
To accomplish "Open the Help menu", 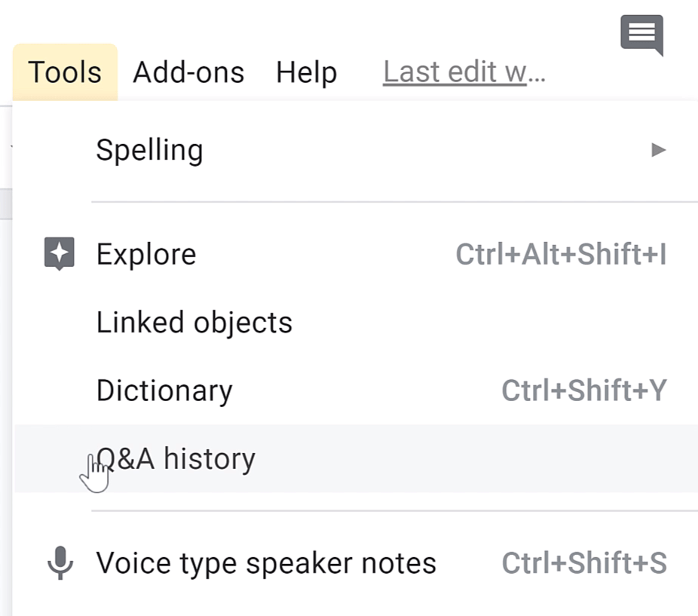I will click(306, 72).
